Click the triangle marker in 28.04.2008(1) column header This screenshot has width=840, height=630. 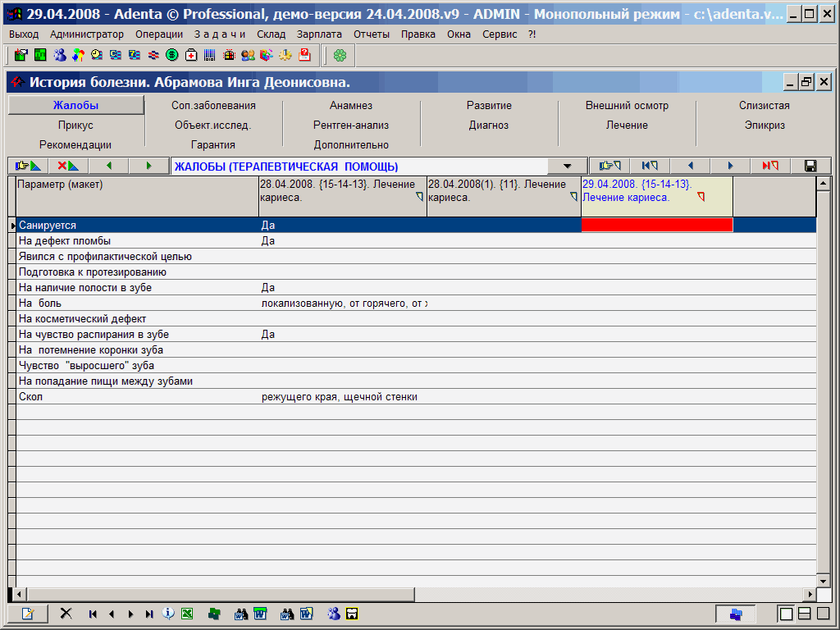tap(574, 197)
